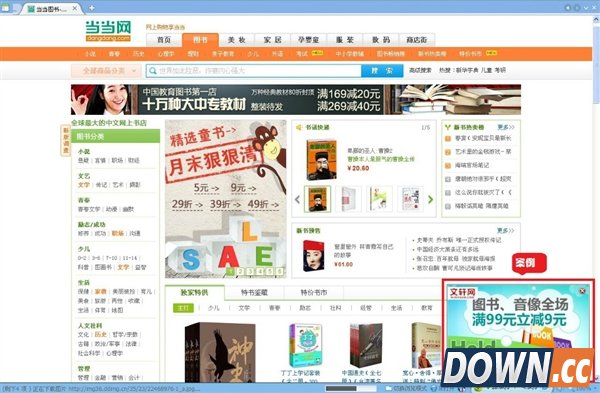Select the first orange book cover thumbnail

point(317,199)
